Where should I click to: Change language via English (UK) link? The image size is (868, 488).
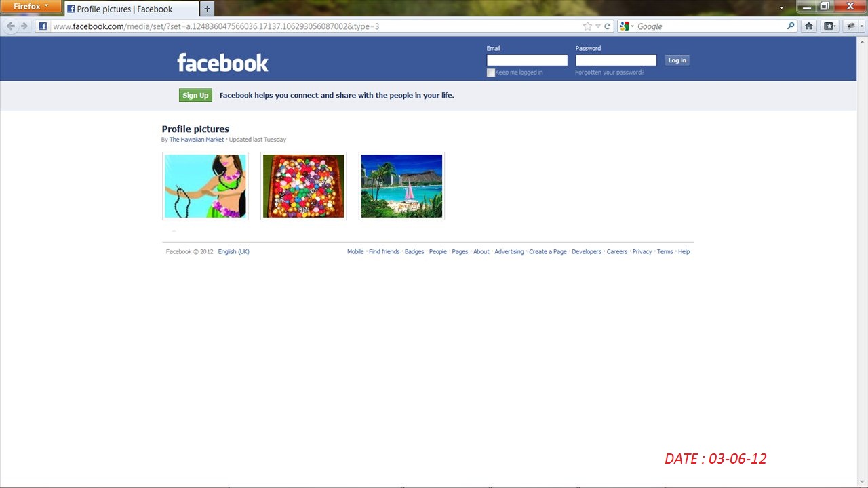coord(234,252)
